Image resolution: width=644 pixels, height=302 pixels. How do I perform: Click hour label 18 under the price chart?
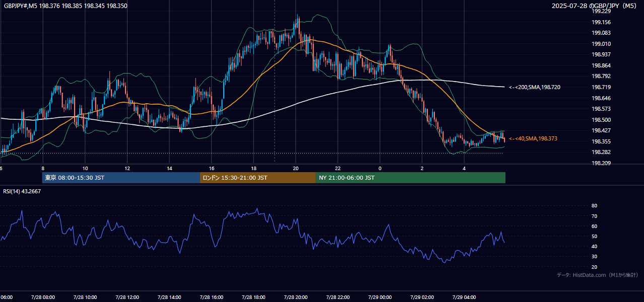click(253, 169)
